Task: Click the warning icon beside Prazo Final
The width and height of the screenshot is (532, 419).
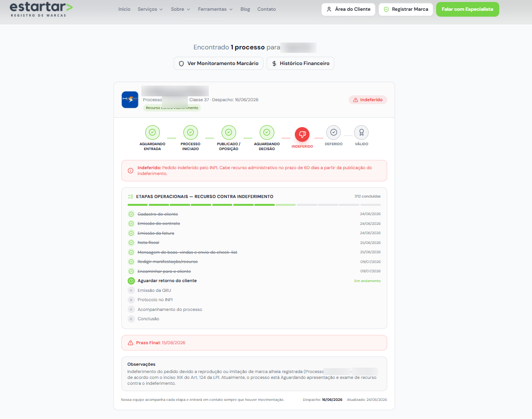Action: tap(131, 343)
